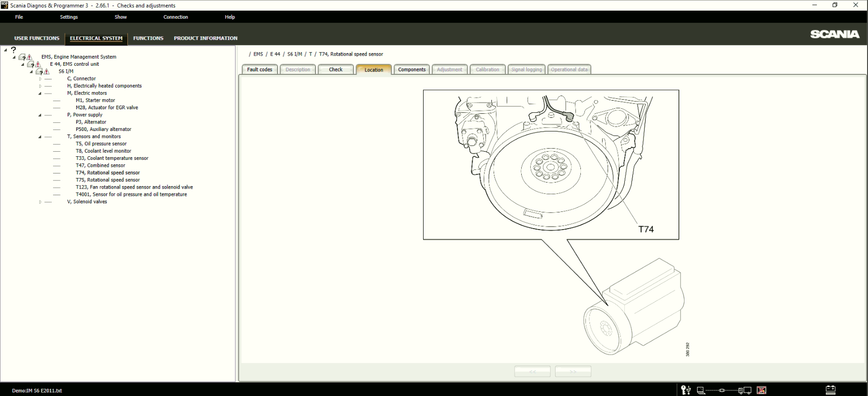The height and width of the screenshot is (396, 868).
Task: Open the Help menu
Action: 230,17
